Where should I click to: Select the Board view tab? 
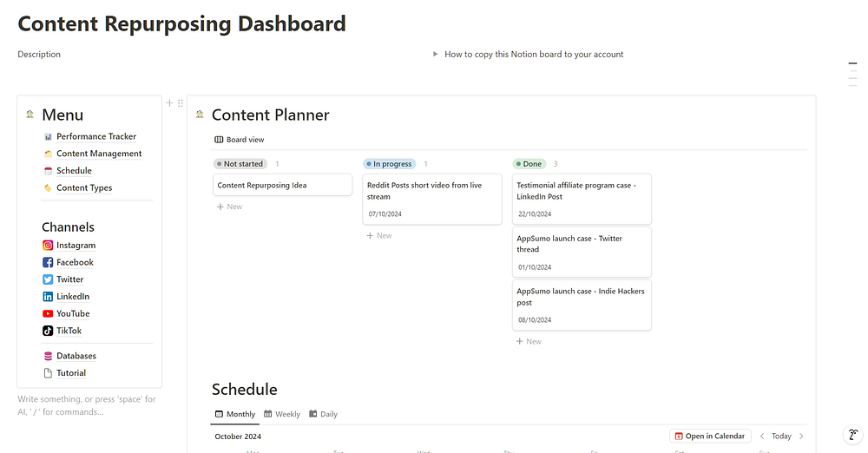pos(240,140)
